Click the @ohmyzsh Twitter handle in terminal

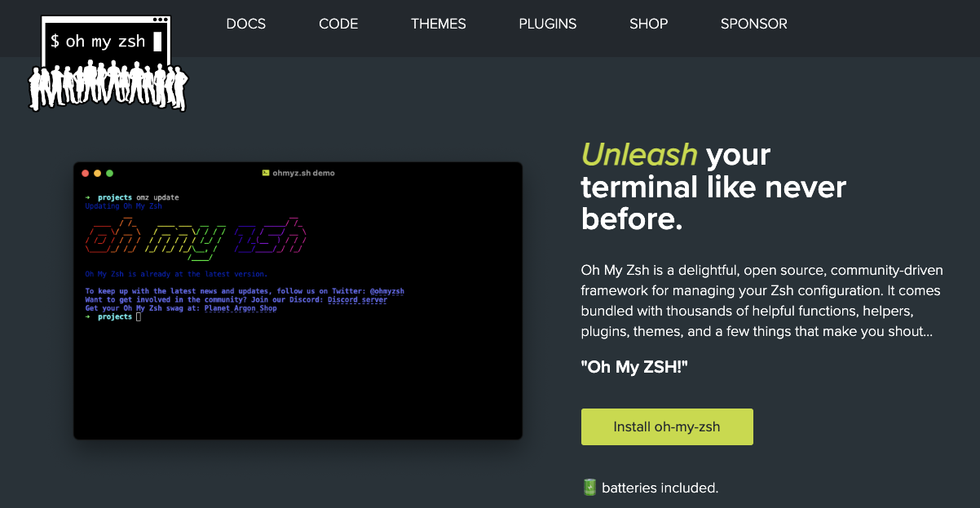(x=387, y=291)
